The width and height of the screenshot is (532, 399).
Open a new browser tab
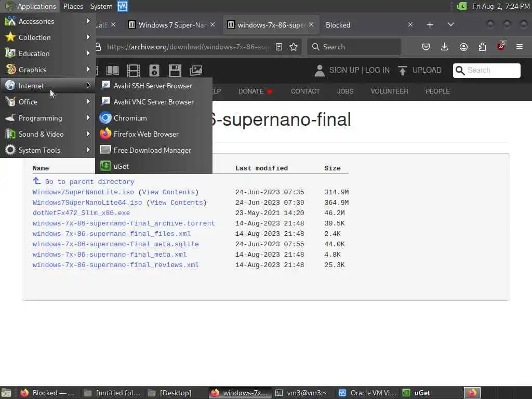pos(430,25)
